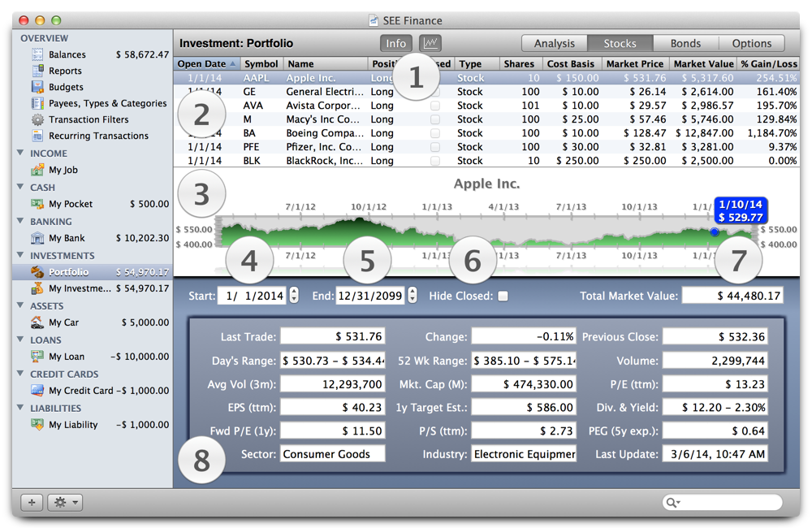Collapse the CREDIT CARDS sidebar section
This screenshot has height=528, width=812.
(x=21, y=374)
